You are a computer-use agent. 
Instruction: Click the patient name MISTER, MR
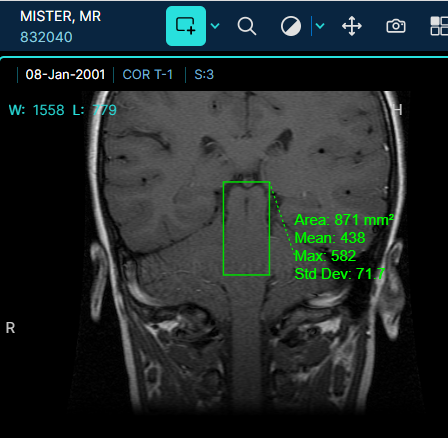[60, 16]
